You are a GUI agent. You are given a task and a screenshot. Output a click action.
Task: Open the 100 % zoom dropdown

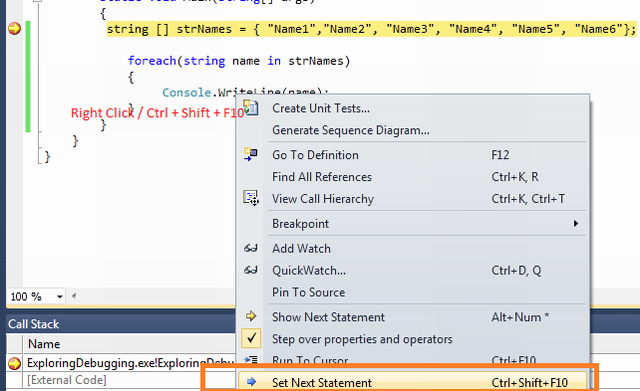[x=60, y=297]
